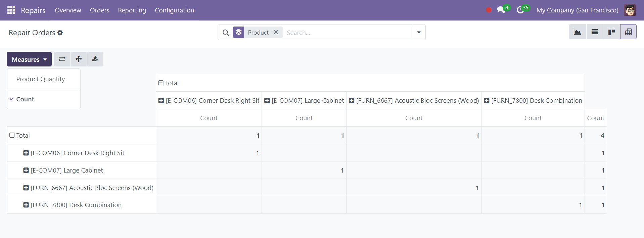Screen dimensions: 644x238
Task: Expand all pivot groups
Action: tap(79, 59)
